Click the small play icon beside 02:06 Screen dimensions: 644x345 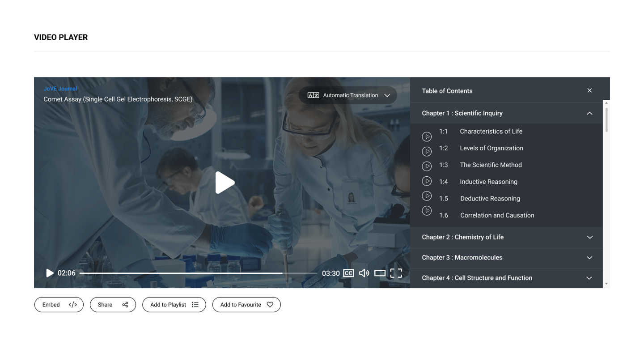(50, 273)
